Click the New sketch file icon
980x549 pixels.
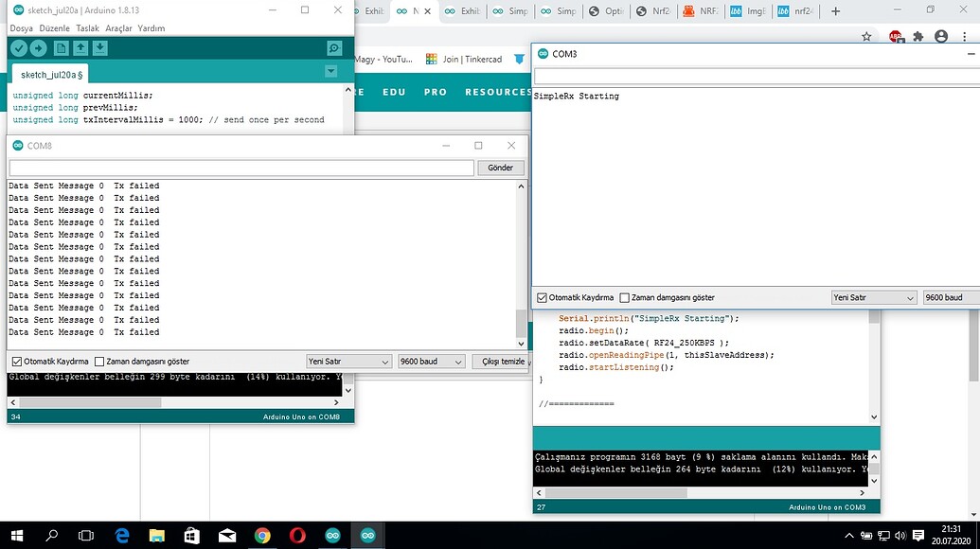coord(62,48)
